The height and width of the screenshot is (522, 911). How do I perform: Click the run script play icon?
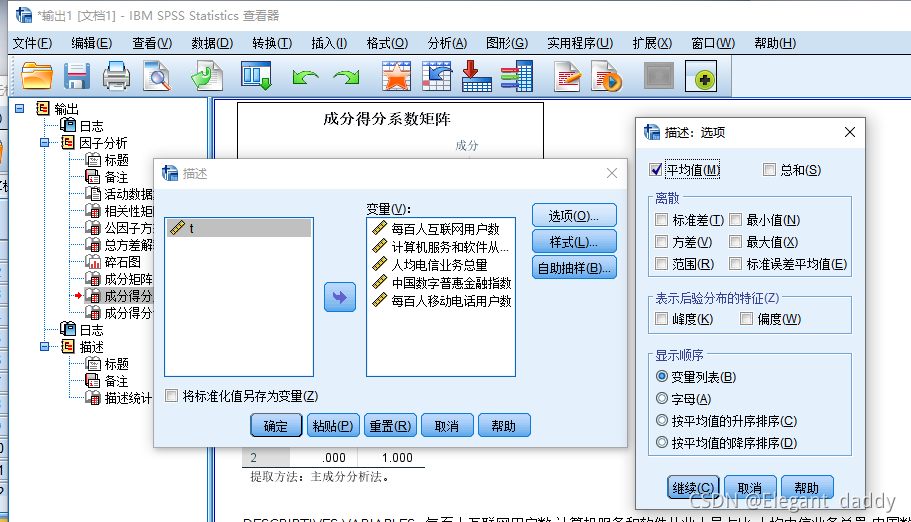point(606,76)
